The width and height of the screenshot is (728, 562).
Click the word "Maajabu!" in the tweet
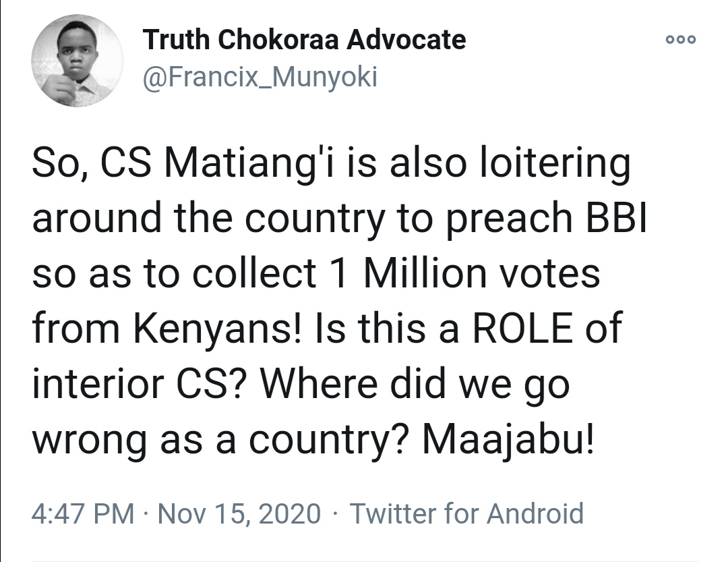coord(509,441)
